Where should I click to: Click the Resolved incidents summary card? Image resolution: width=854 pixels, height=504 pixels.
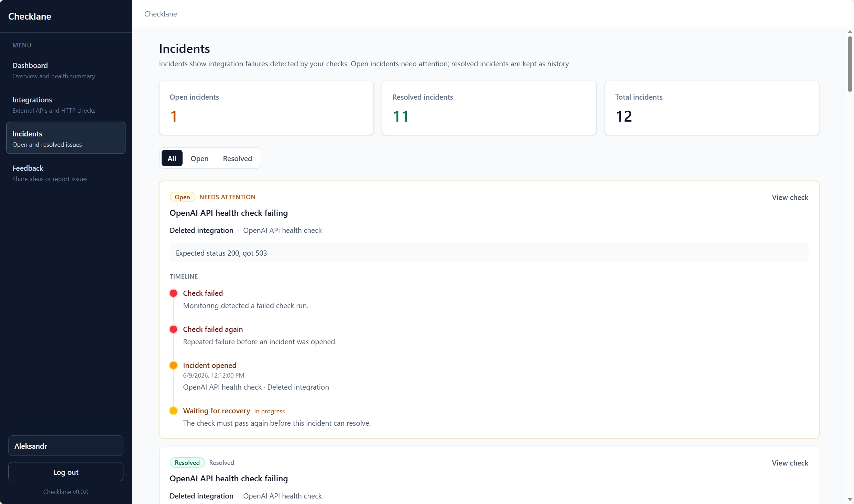pyautogui.click(x=489, y=108)
